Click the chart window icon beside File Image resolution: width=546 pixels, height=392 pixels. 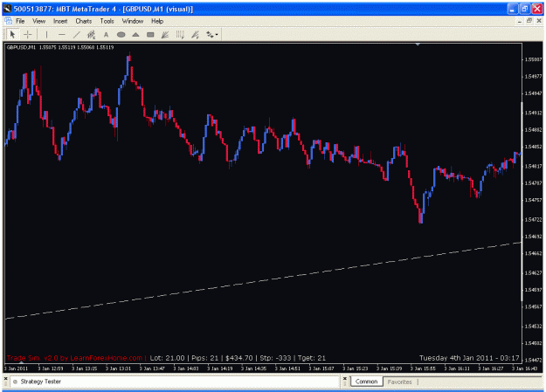point(9,21)
